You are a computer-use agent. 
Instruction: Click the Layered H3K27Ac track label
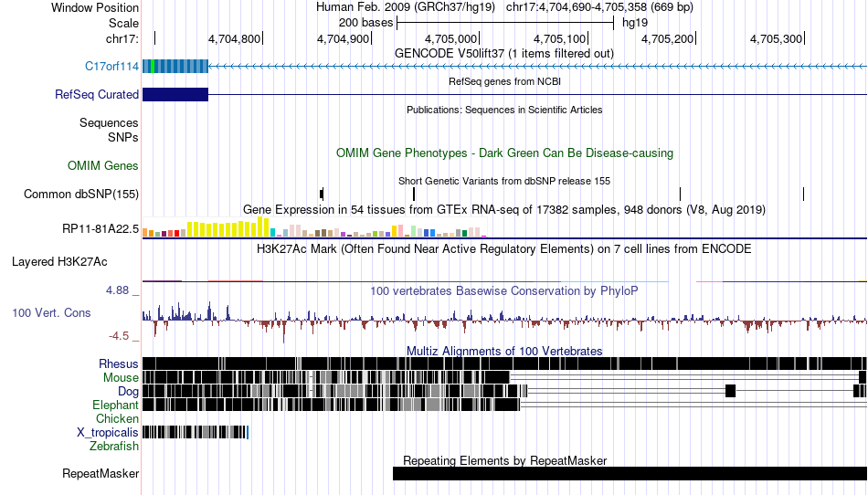point(59,262)
